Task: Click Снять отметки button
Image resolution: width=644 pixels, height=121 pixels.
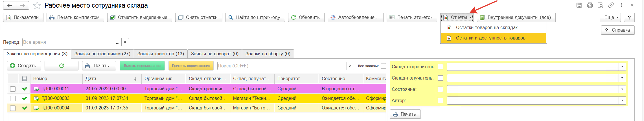Action: [x=199, y=17]
